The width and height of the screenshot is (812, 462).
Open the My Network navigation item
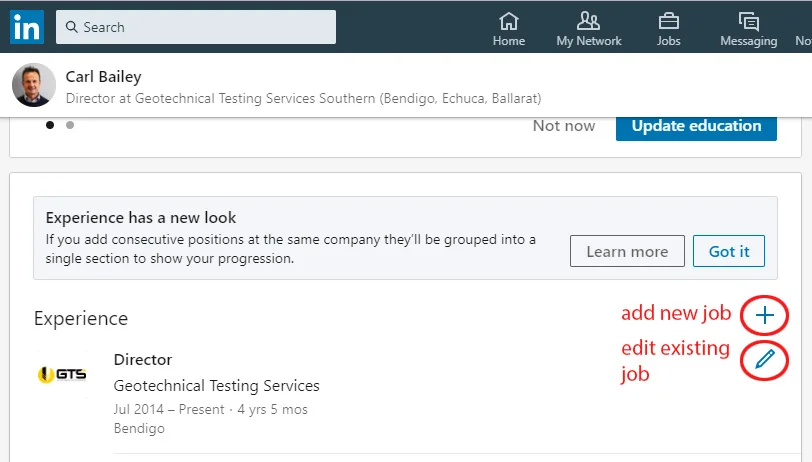click(589, 30)
